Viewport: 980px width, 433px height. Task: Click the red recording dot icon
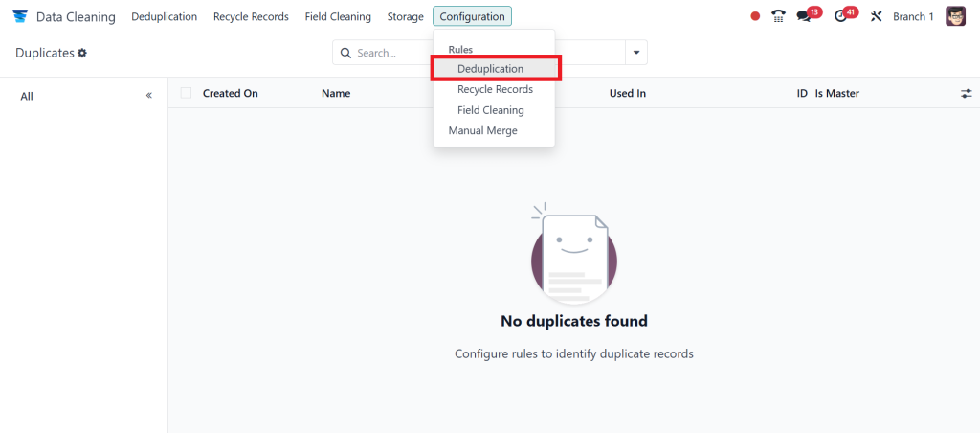[755, 16]
